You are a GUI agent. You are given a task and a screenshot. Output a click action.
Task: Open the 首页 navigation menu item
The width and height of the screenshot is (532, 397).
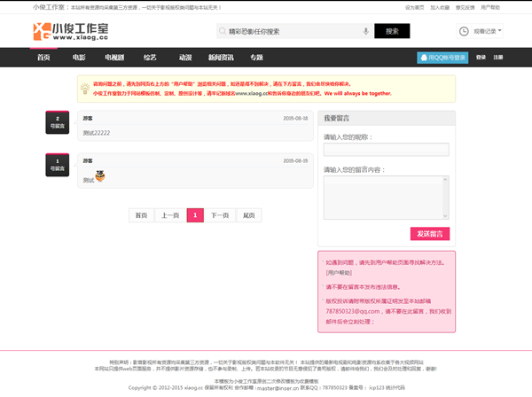point(43,58)
